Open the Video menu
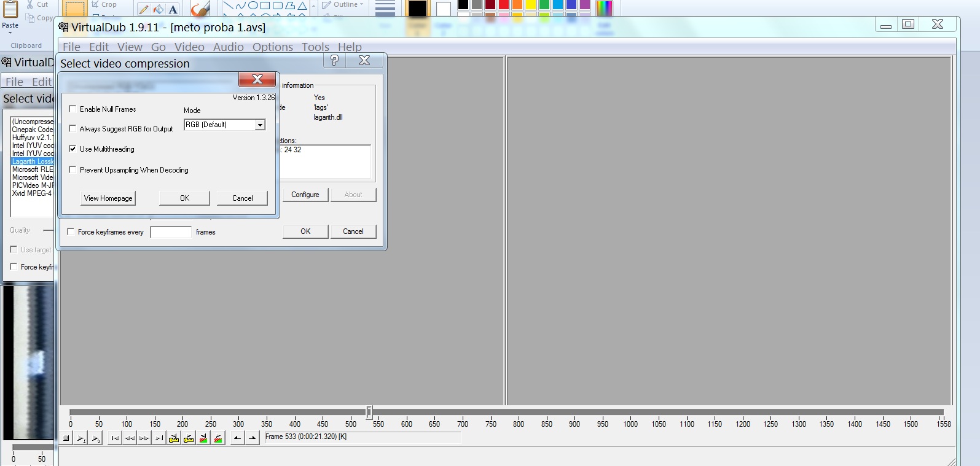Image resolution: width=980 pixels, height=466 pixels. [x=189, y=47]
